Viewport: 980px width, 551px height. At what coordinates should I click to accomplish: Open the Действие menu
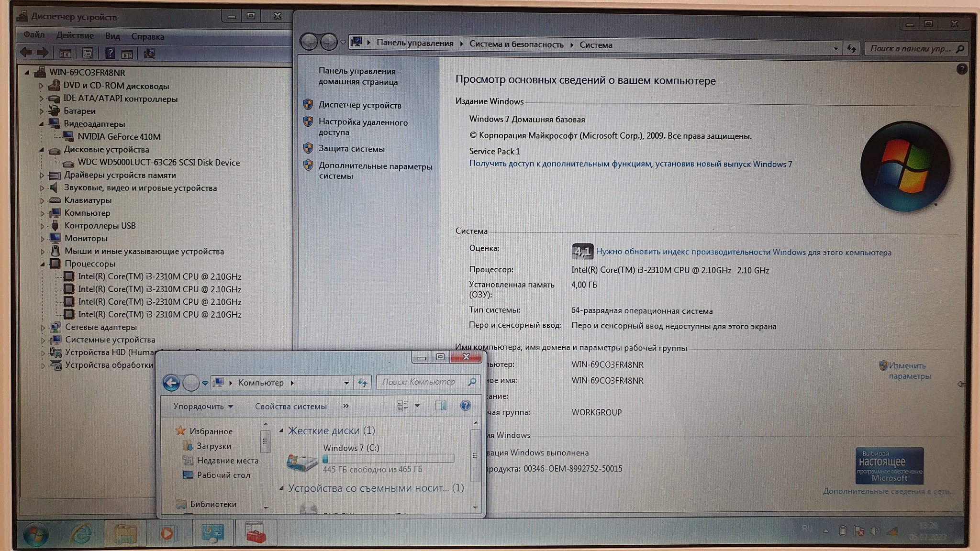coord(75,36)
